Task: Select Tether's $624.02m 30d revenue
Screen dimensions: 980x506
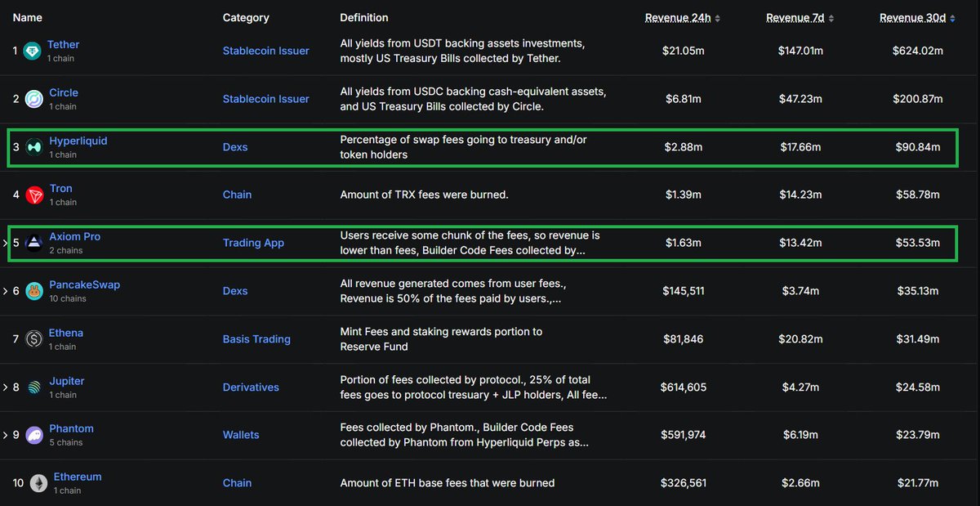Action: pos(918,51)
